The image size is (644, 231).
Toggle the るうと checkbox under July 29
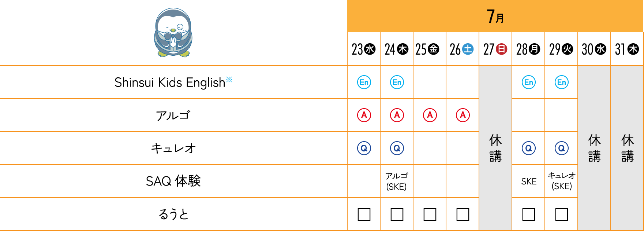(x=561, y=214)
